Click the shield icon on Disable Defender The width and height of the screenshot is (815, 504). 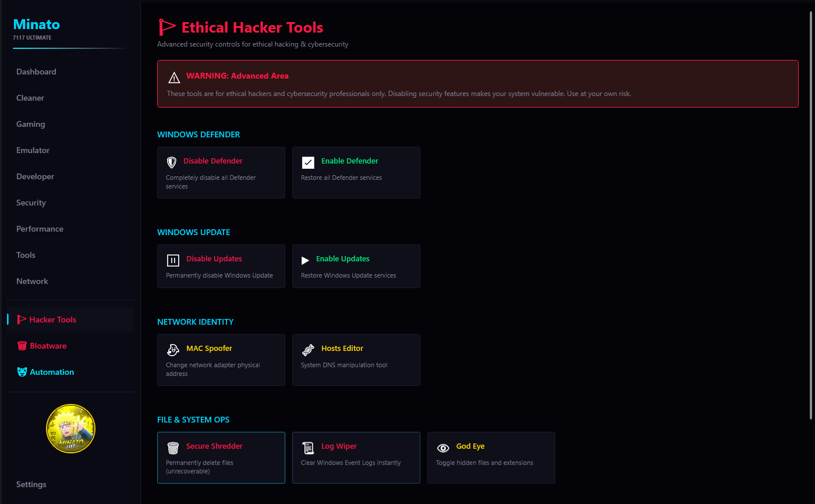click(x=172, y=162)
